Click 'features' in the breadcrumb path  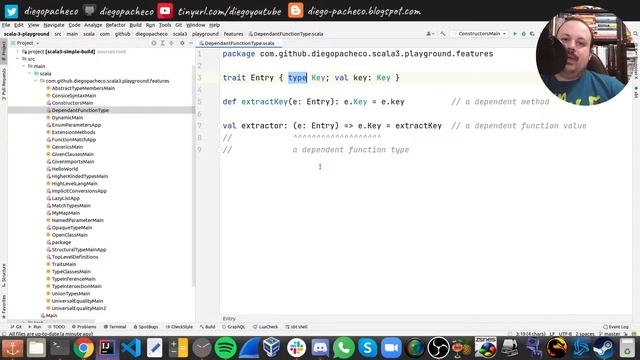233,34
